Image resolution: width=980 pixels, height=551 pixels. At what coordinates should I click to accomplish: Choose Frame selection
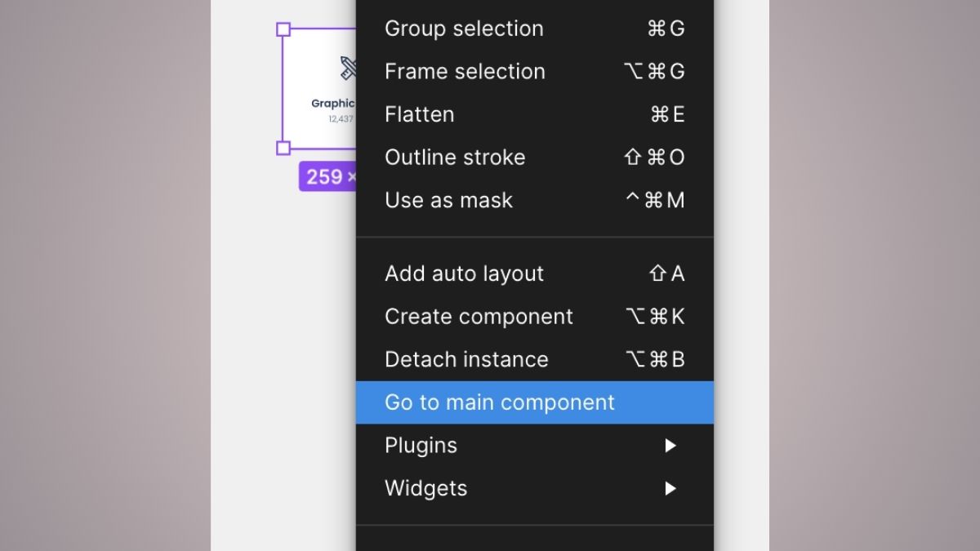click(x=464, y=71)
